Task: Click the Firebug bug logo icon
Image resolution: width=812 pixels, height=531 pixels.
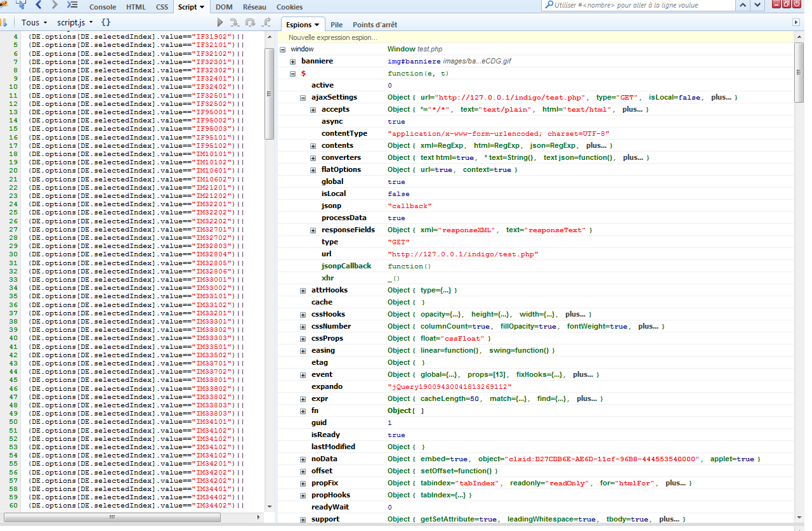Action: 4,5
